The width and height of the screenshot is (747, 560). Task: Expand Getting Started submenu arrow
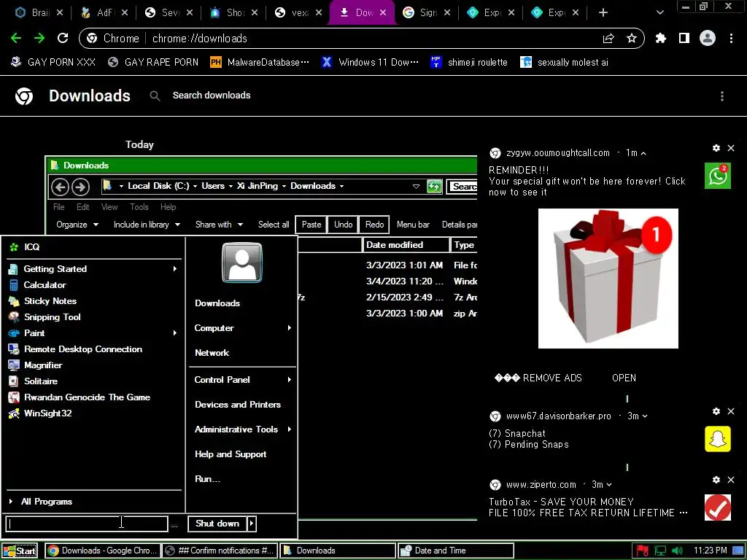point(175,269)
